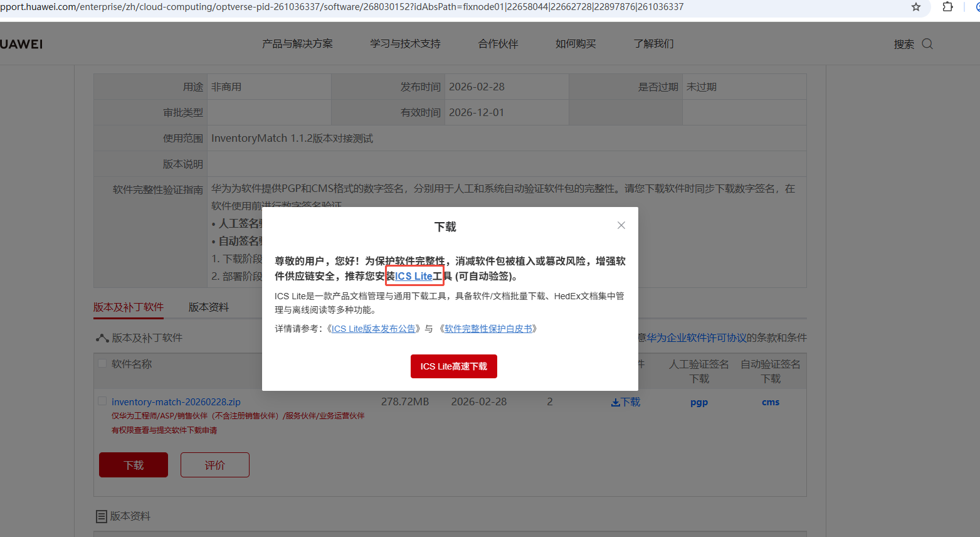Open the browser extensions puzzle icon
This screenshot has width=980, height=537.
pos(947,7)
